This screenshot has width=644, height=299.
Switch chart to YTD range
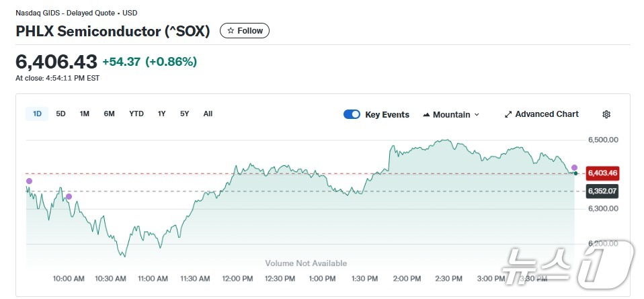point(136,114)
